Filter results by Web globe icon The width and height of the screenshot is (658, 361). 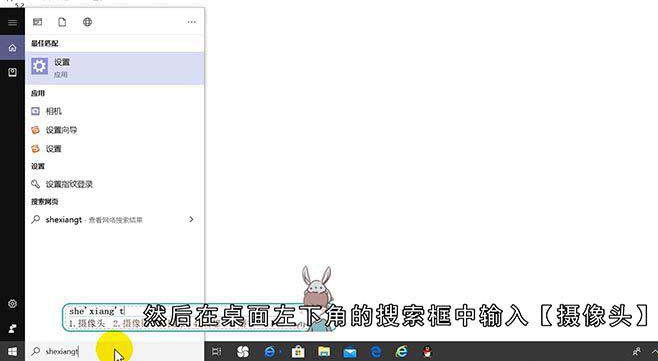tap(87, 22)
